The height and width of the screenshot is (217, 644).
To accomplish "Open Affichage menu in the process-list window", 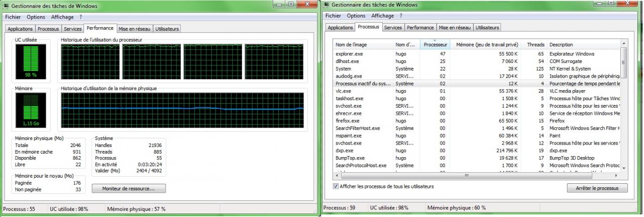I will (x=383, y=16).
